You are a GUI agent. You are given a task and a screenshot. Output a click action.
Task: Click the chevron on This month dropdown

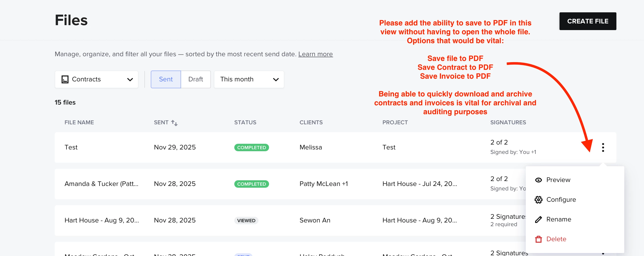[x=276, y=80]
